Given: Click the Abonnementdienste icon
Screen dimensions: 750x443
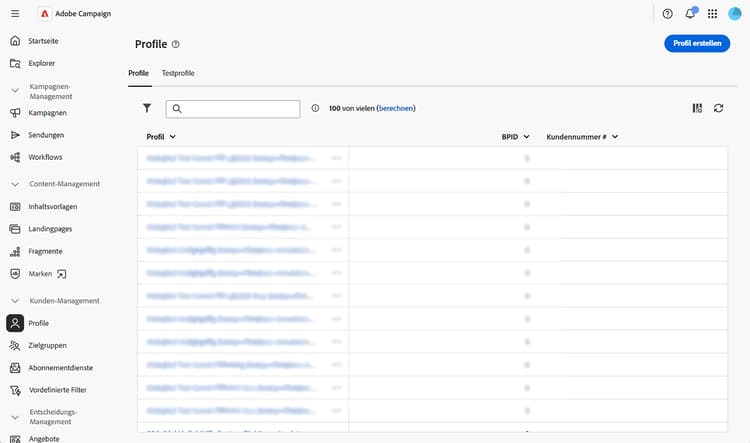Looking at the screenshot, I should tap(15, 367).
